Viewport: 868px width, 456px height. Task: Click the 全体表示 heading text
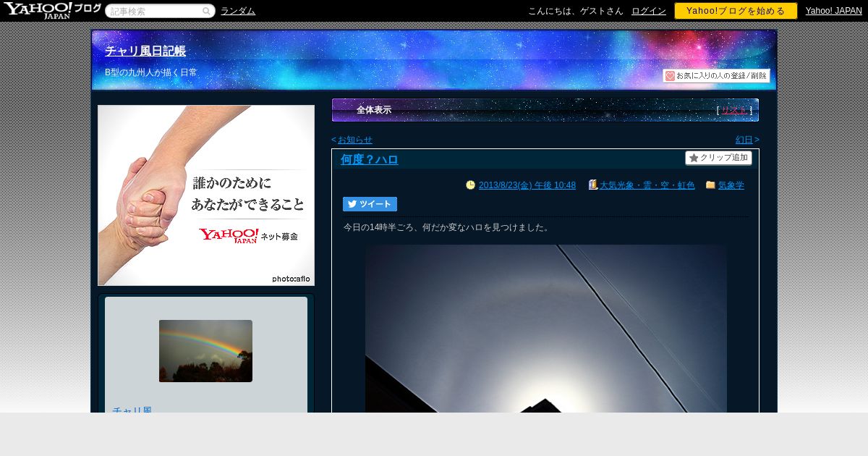pyautogui.click(x=374, y=110)
